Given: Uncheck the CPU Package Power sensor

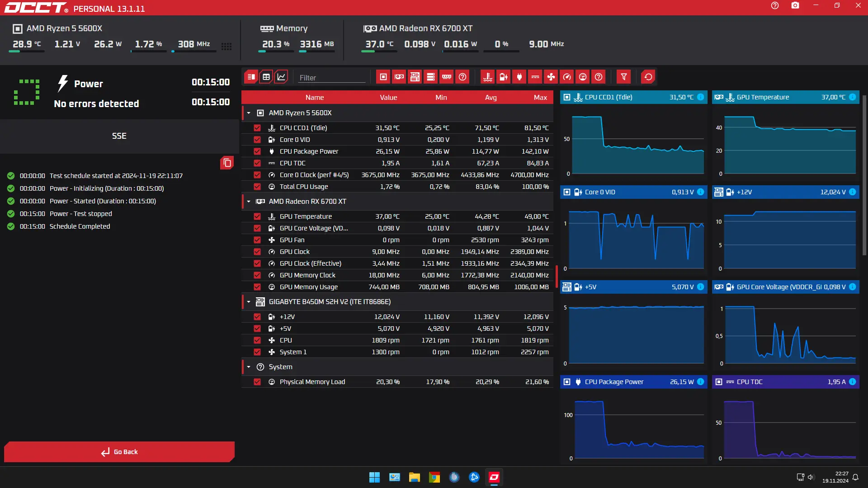Looking at the screenshot, I should click(257, 151).
